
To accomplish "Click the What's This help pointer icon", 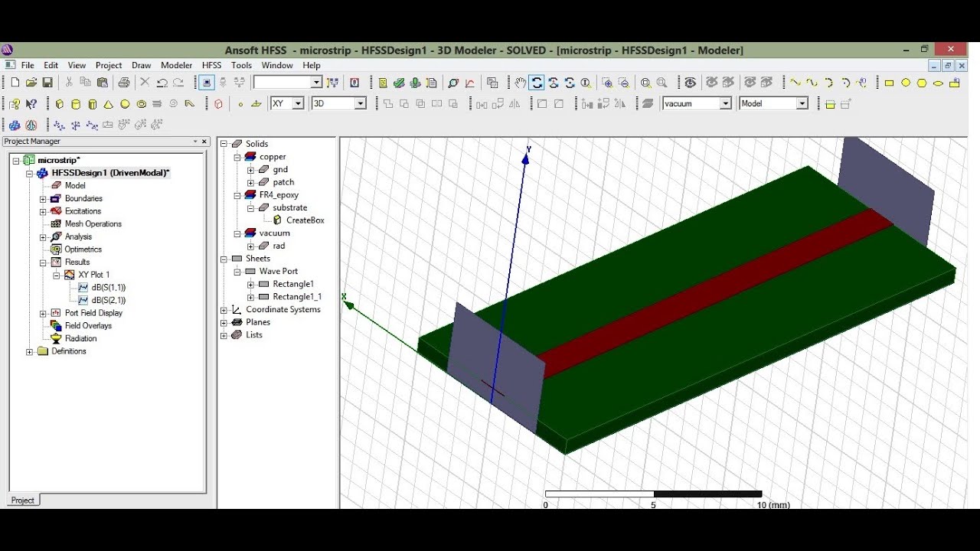I will 31,104.
